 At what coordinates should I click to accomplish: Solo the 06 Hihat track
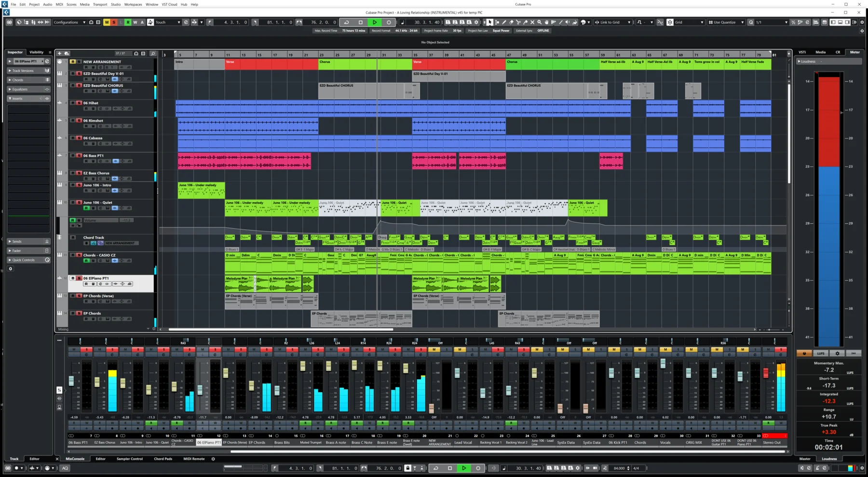79,103
